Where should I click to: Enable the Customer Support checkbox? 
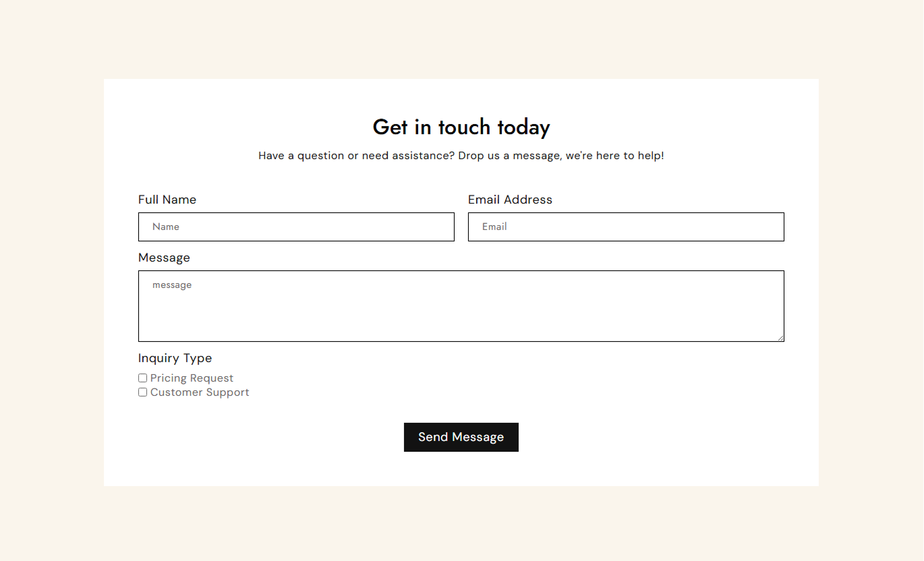click(x=142, y=392)
